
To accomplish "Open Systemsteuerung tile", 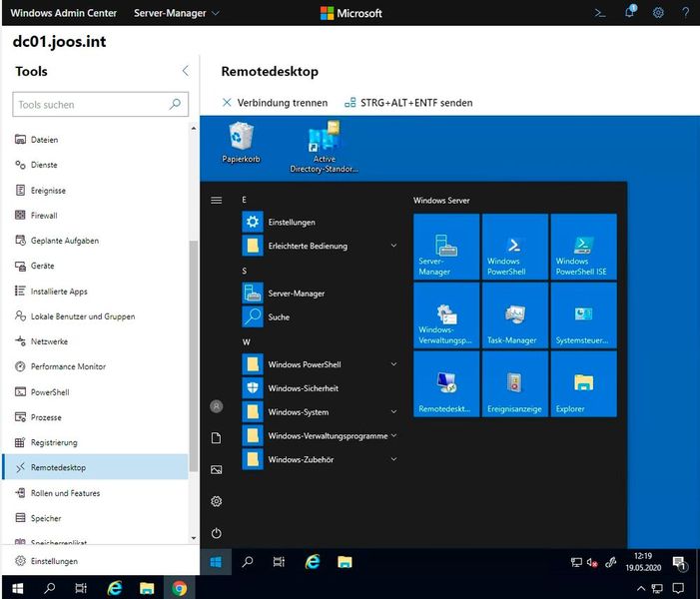I will (x=584, y=315).
